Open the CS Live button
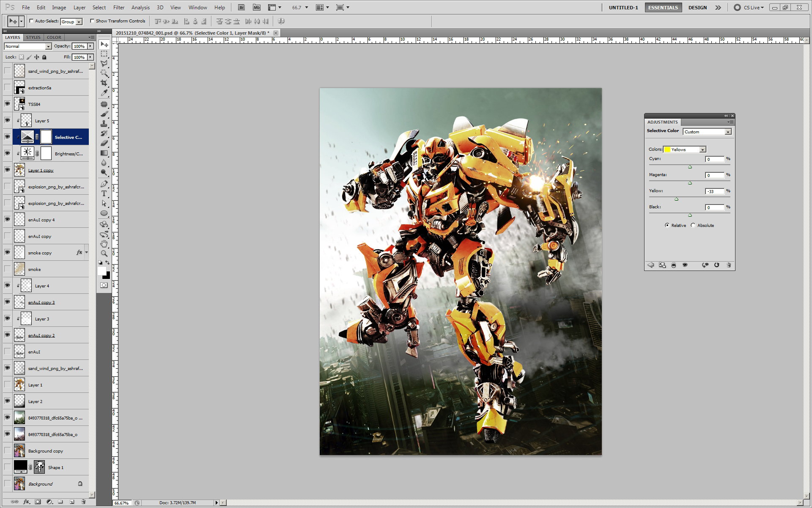 [x=749, y=7]
